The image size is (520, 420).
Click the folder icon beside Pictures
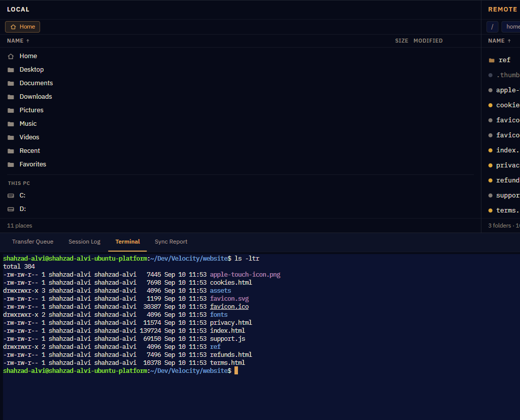pos(11,110)
